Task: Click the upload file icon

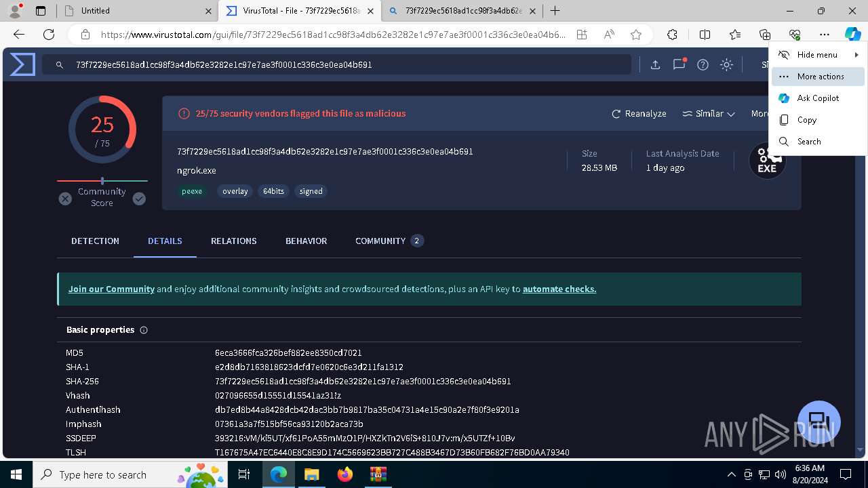Action: tap(655, 64)
